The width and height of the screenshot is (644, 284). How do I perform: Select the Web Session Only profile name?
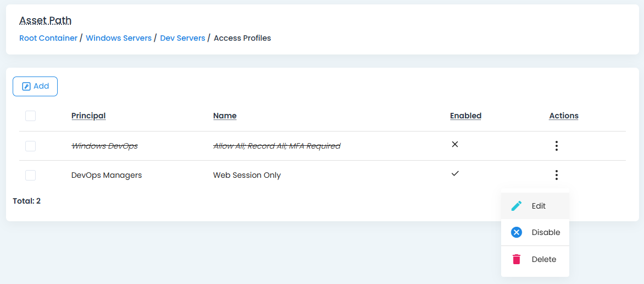[x=247, y=175]
